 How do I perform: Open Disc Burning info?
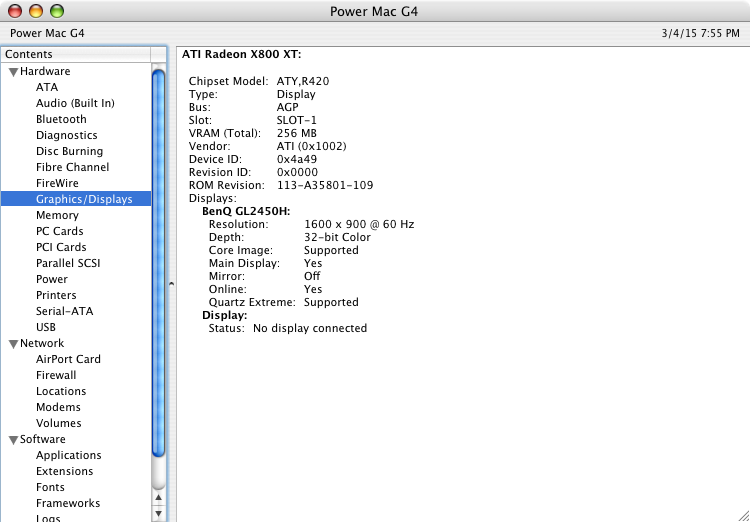point(69,151)
